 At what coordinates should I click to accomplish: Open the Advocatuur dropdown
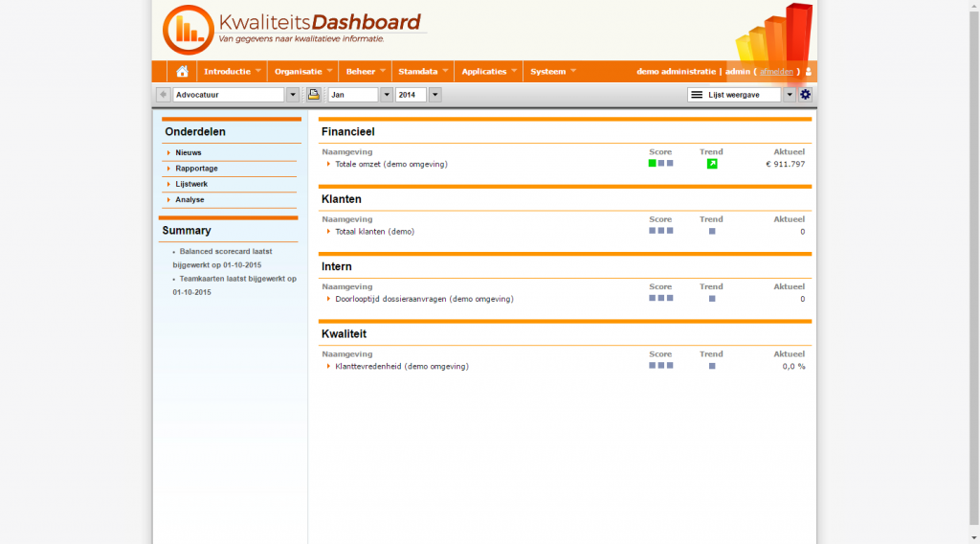tap(292, 95)
